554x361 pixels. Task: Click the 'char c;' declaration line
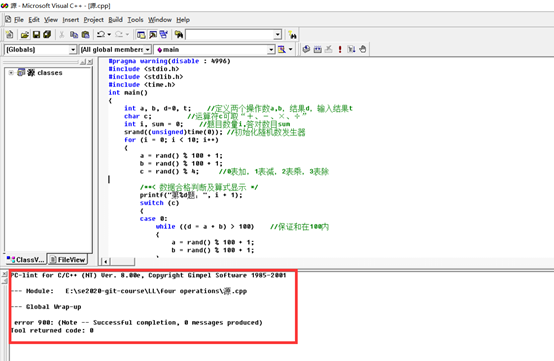[x=138, y=116]
